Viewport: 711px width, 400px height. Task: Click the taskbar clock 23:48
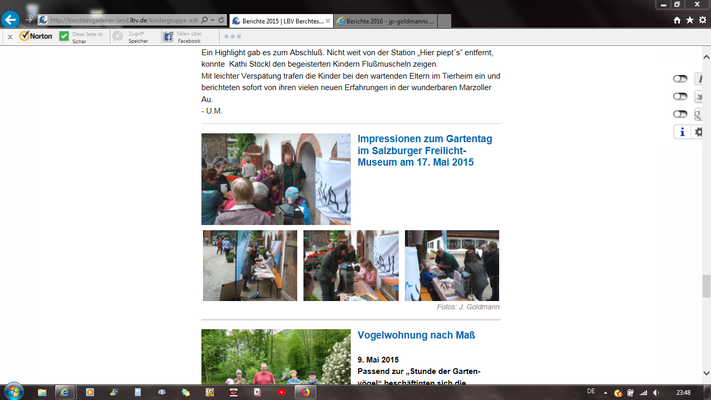(x=683, y=393)
